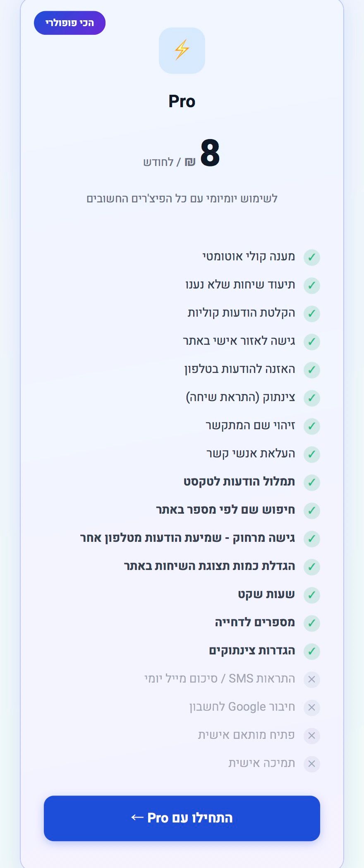This screenshot has height=868, width=364.
Task: Click the גישה מרחוק feature text
Action: 187,538
